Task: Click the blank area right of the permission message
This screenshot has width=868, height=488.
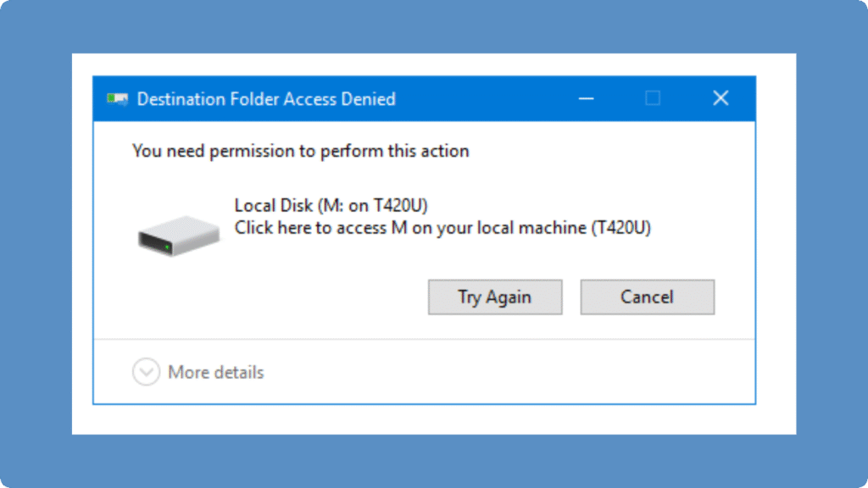Action: (610, 152)
